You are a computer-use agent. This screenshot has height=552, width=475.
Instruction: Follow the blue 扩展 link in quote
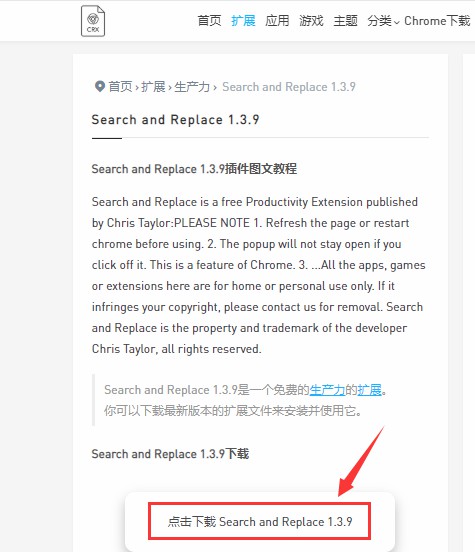coord(369,390)
